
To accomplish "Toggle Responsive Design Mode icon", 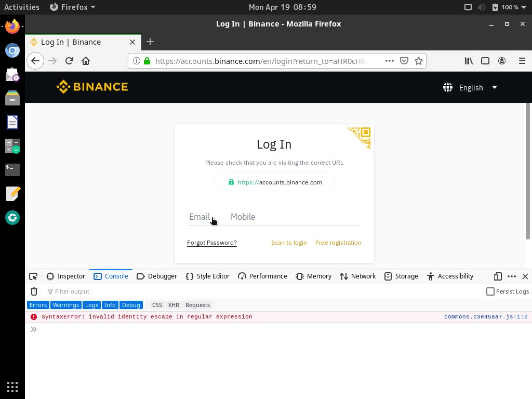I will click(x=498, y=276).
